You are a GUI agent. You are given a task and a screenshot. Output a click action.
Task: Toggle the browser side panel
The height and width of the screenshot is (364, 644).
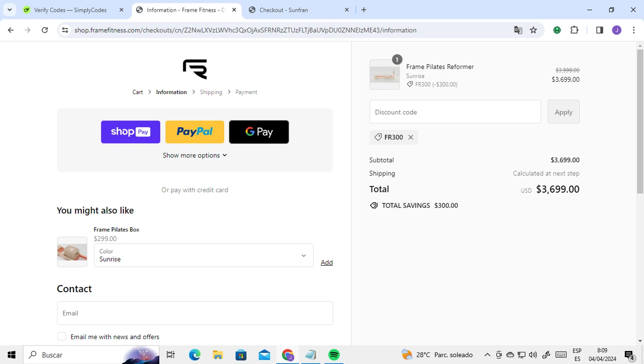600,30
